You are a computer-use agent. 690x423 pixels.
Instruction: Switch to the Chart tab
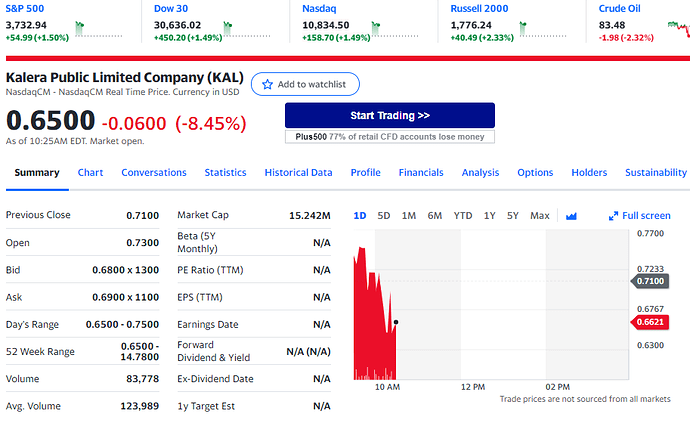(90, 173)
